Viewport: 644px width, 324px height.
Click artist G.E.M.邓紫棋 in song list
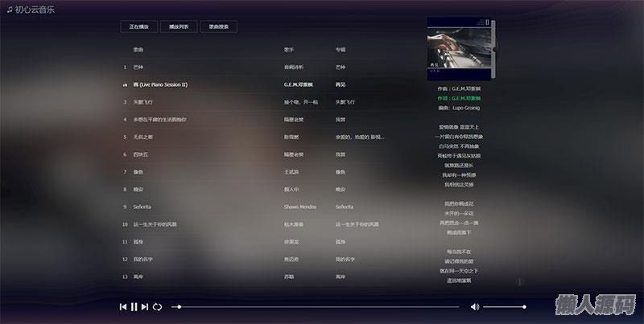point(299,85)
